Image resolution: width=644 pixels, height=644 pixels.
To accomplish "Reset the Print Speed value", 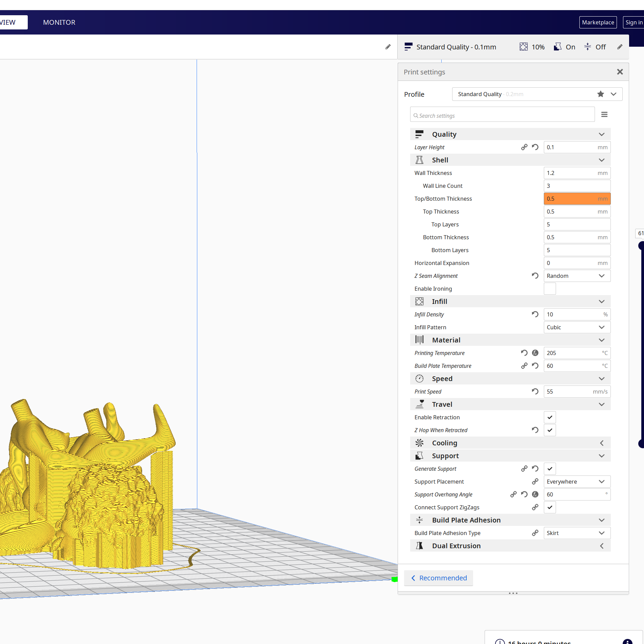I will [535, 392].
